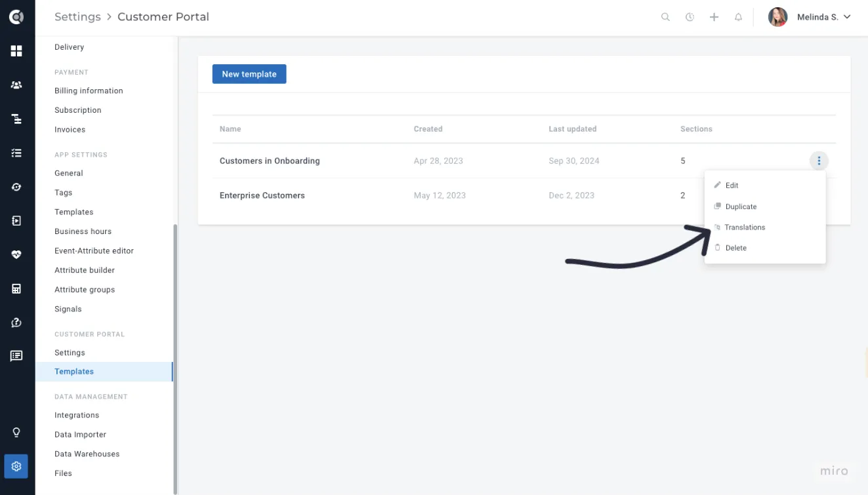The width and height of the screenshot is (868, 495).
Task: Open the Enterprise Customers template
Action: pos(262,195)
